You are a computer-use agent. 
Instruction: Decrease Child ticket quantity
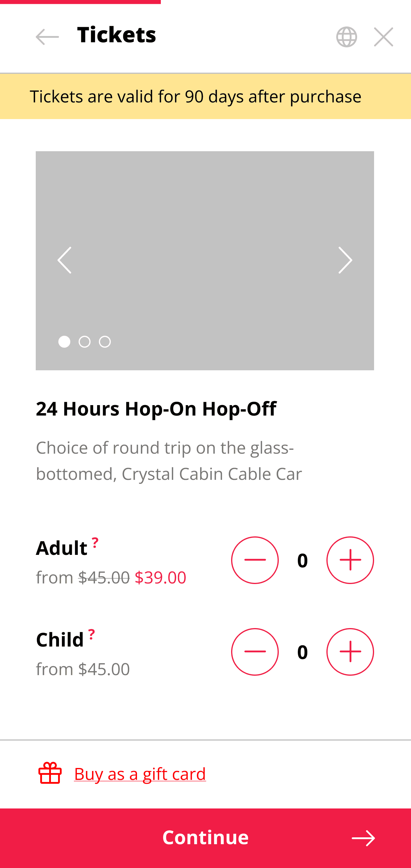click(x=255, y=652)
